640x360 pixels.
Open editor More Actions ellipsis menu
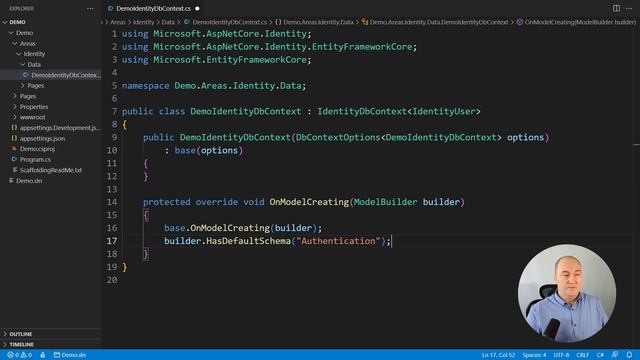tap(629, 8)
